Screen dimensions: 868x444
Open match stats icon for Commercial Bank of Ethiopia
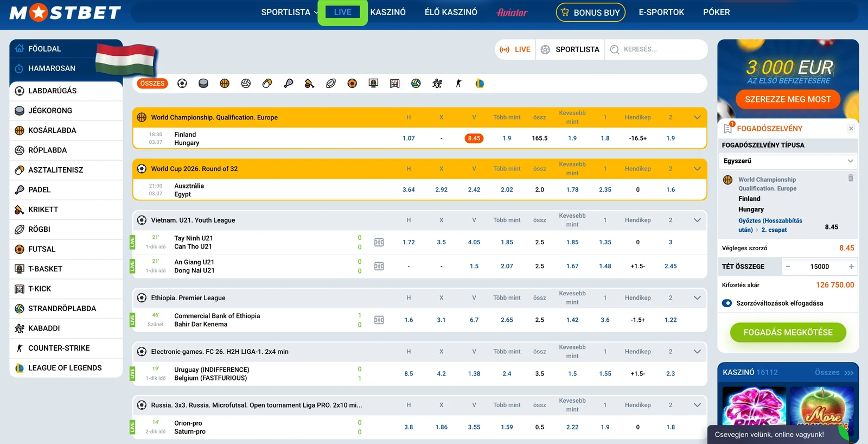(379, 320)
